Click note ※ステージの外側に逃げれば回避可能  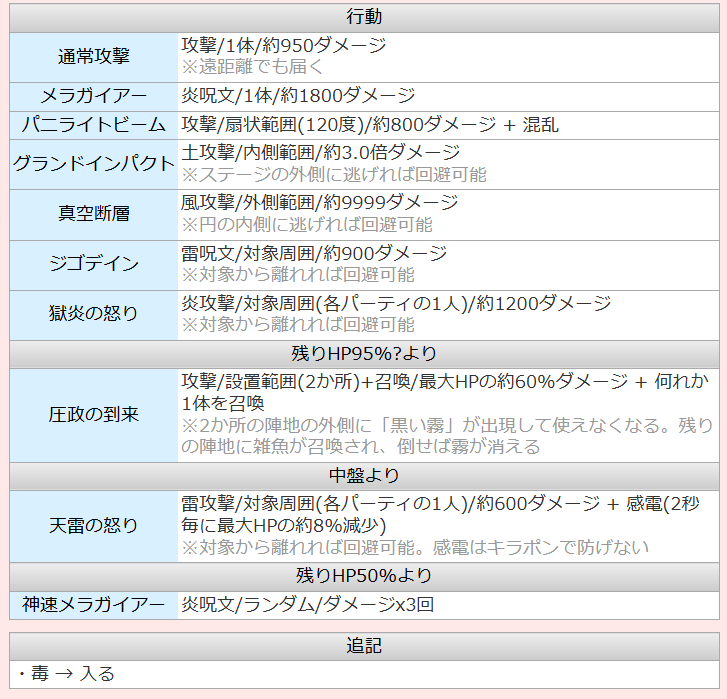click(334, 175)
